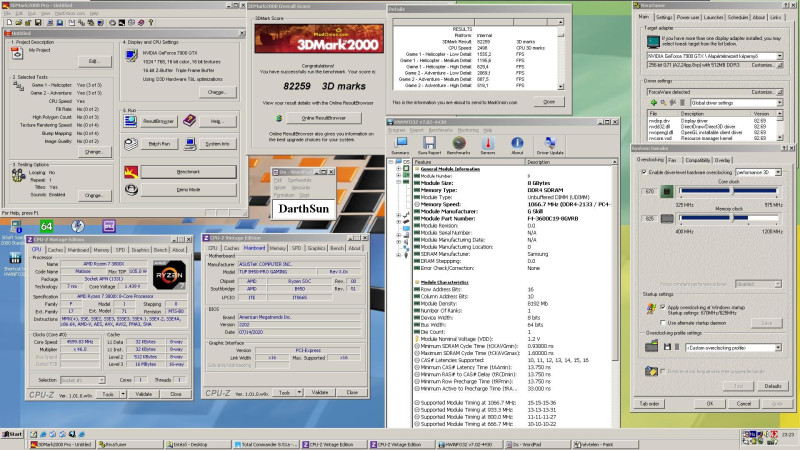Open Compatibility tab in System tweaks
The height and width of the screenshot is (450, 800).
697,160
